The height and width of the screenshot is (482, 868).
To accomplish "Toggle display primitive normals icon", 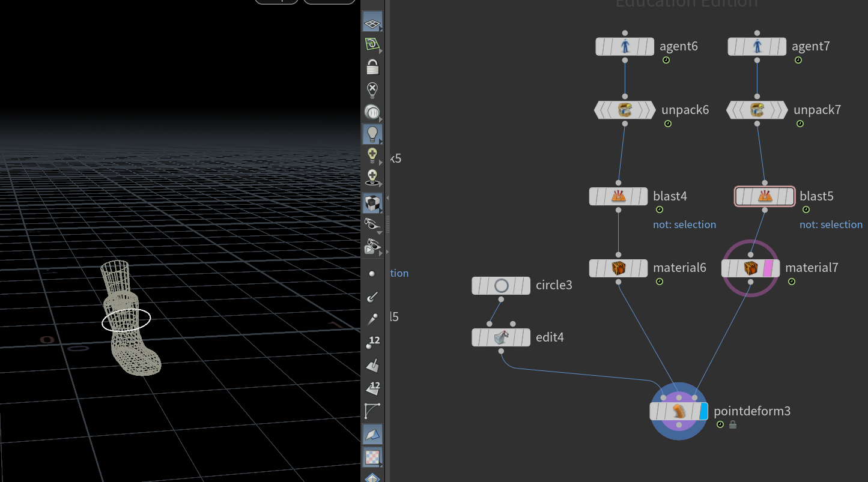I will pyautogui.click(x=372, y=366).
